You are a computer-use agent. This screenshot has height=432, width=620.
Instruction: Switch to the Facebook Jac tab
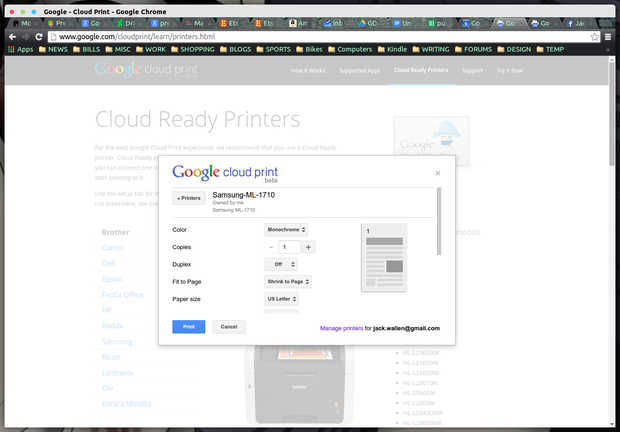[578, 23]
